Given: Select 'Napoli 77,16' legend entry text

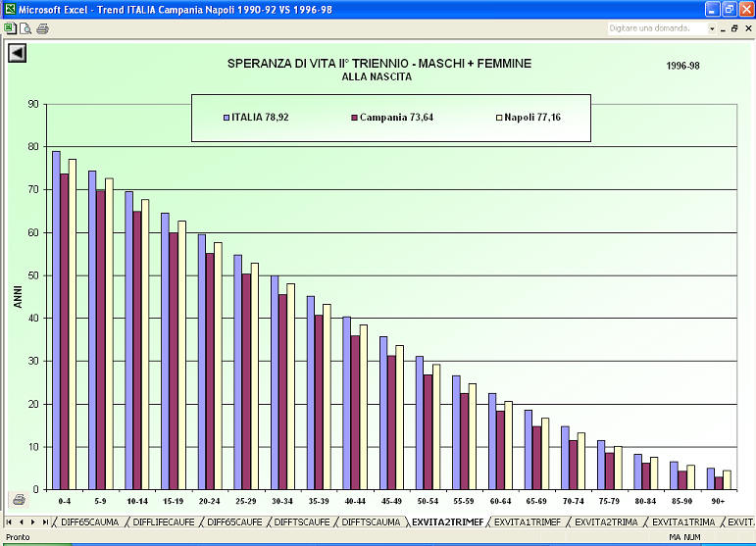Looking at the screenshot, I should click(x=532, y=117).
